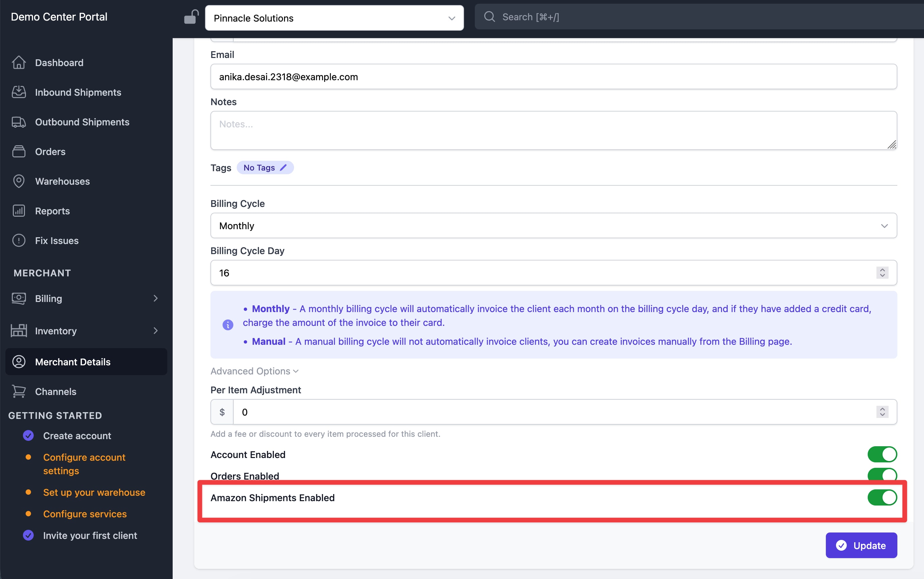
Task: Adjust Billing Cycle Day stepper arrows
Action: 882,273
